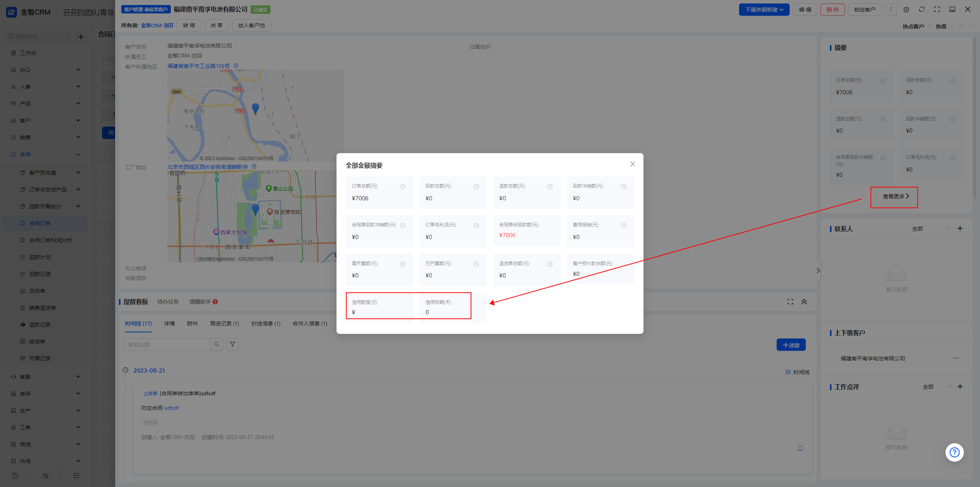The width and height of the screenshot is (980, 487).
Task: Toggle the 时间线 view switch on the right
Action: (797, 372)
